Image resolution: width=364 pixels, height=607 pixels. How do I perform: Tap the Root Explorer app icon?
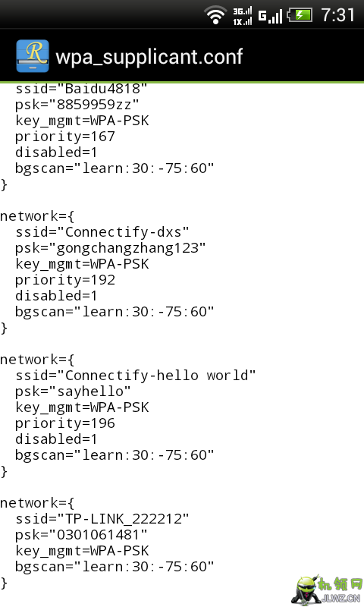pyautogui.click(x=33, y=56)
